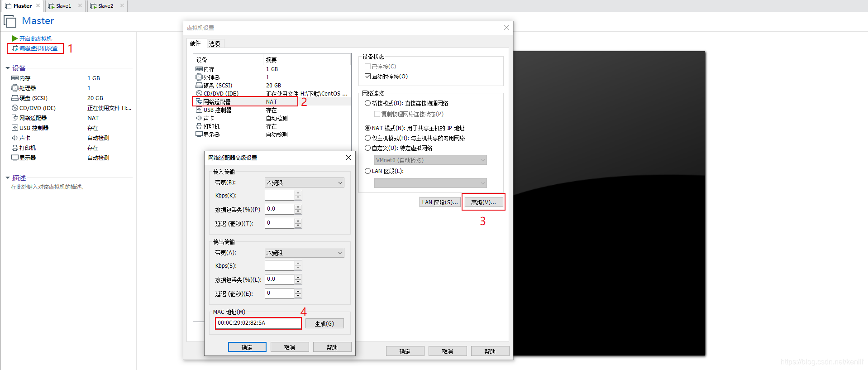The height and width of the screenshot is (370, 868).
Task: Open the LAN segment dropdown
Action: click(430, 183)
